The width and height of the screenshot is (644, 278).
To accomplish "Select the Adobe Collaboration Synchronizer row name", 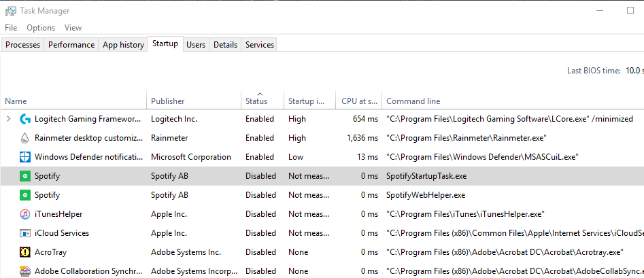I will coord(88,271).
